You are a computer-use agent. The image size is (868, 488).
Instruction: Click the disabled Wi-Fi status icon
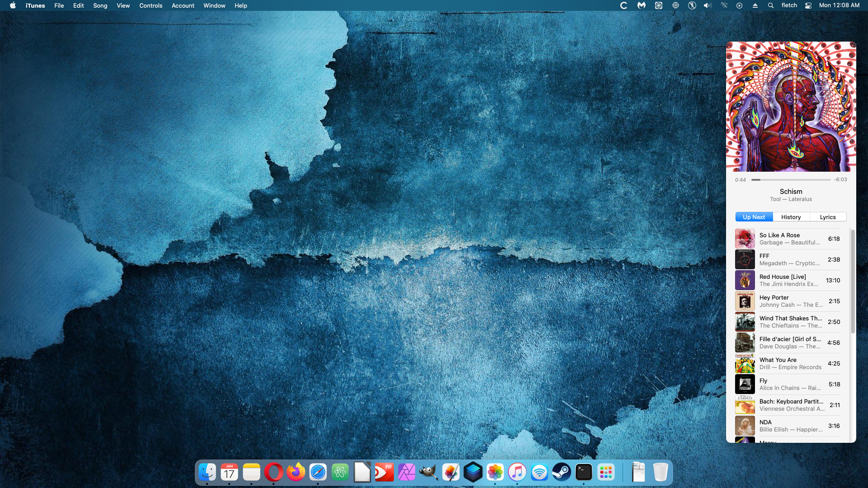point(724,5)
